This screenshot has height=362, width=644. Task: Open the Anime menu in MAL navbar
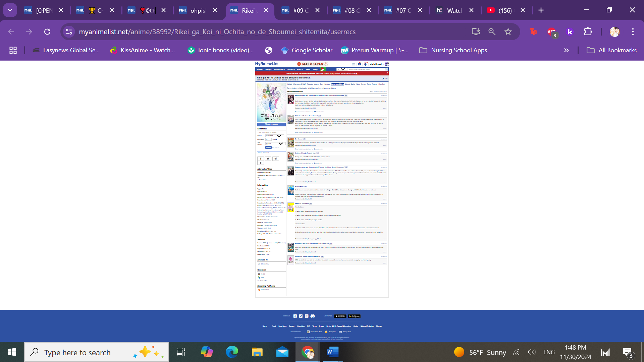click(259, 69)
